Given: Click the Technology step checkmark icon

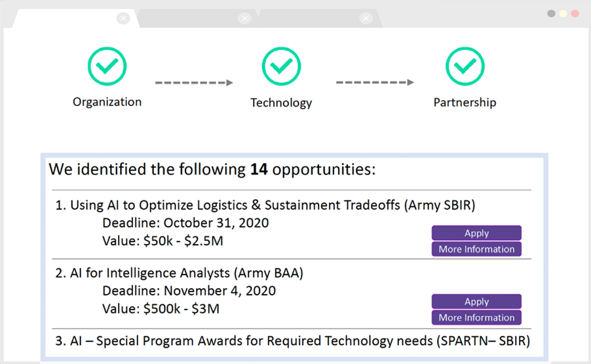Looking at the screenshot, I should 281,66.
